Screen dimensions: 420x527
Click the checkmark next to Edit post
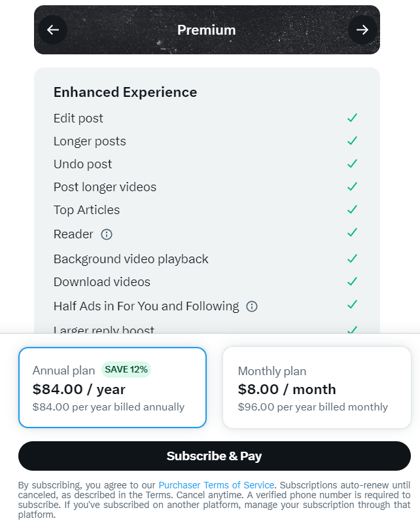pyautogui.click(x=353, y=118)
